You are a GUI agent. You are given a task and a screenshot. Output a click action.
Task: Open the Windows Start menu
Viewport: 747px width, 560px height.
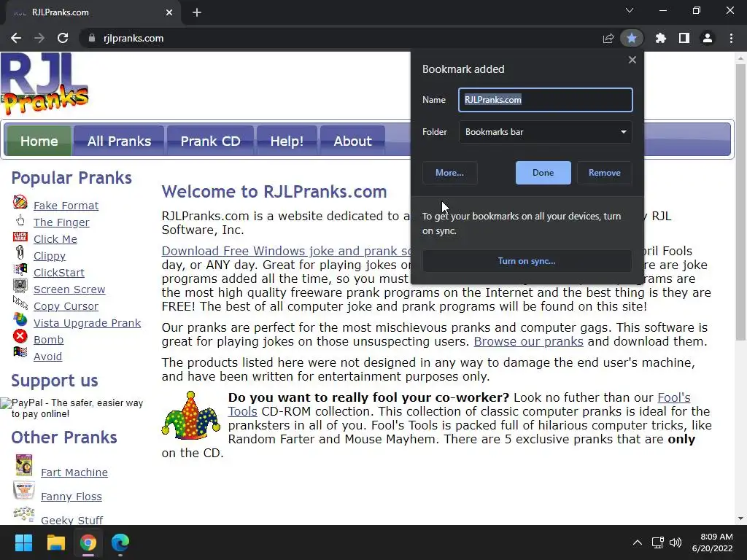point(23,542)
